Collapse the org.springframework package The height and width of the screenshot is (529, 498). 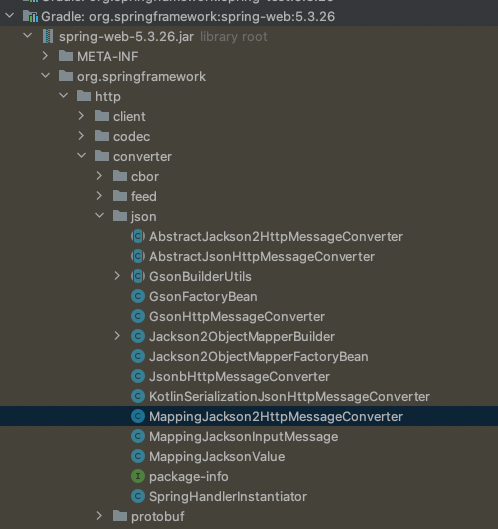point(46,76)
